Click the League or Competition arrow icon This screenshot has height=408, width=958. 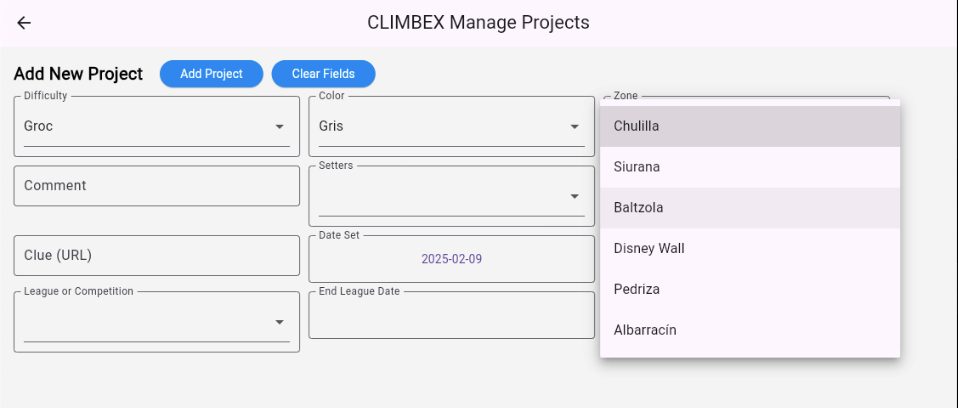pyautogui.click(x=279, y=322)
